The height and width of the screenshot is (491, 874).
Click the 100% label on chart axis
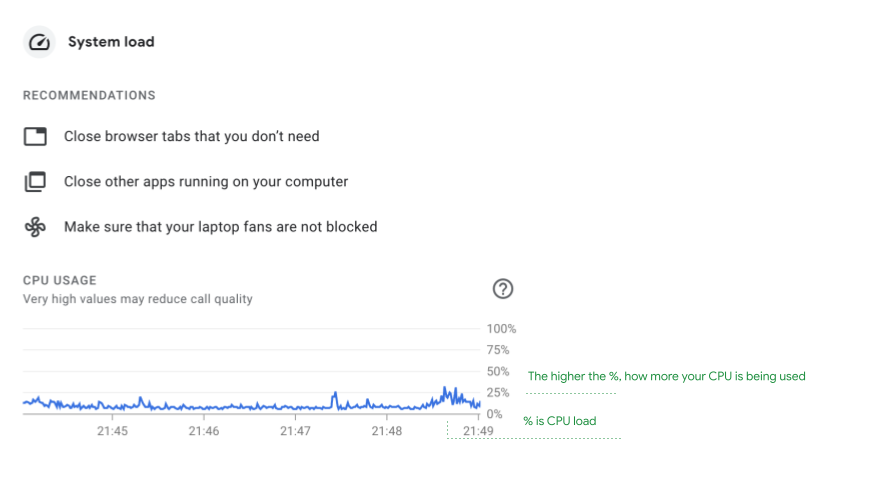pyautogui.click(x=501, y=329)
